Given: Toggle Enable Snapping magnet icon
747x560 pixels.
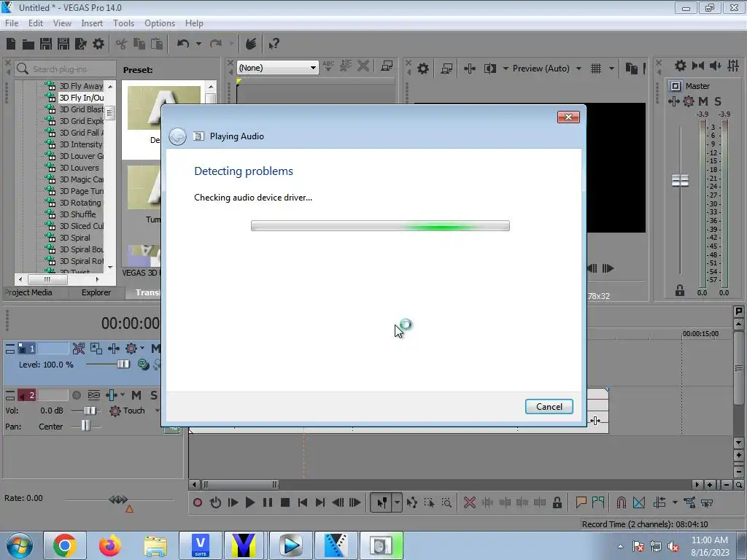Looking at the screenshot, I should (x=622, y=502).
